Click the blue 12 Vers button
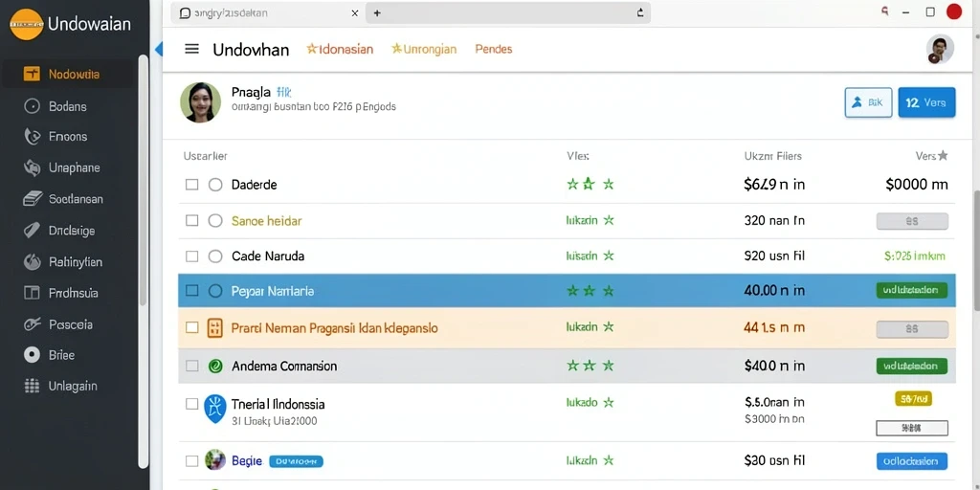 point(926,102)
